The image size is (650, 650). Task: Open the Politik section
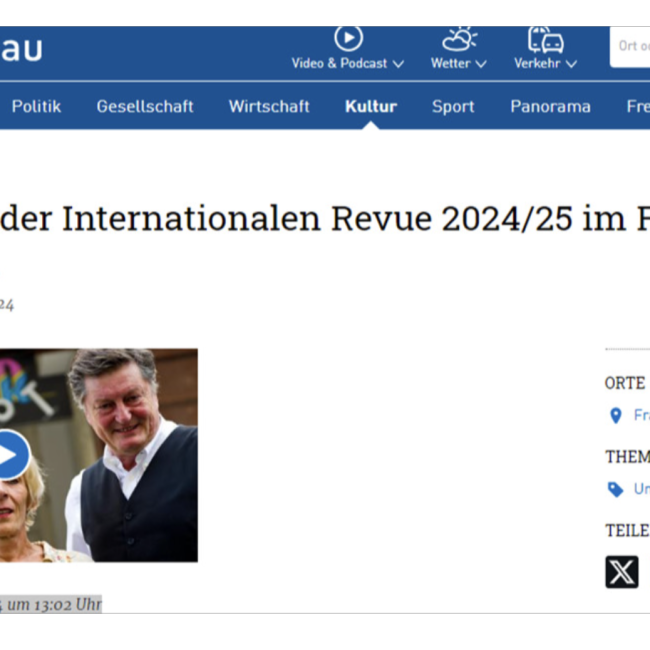[36, 106]
